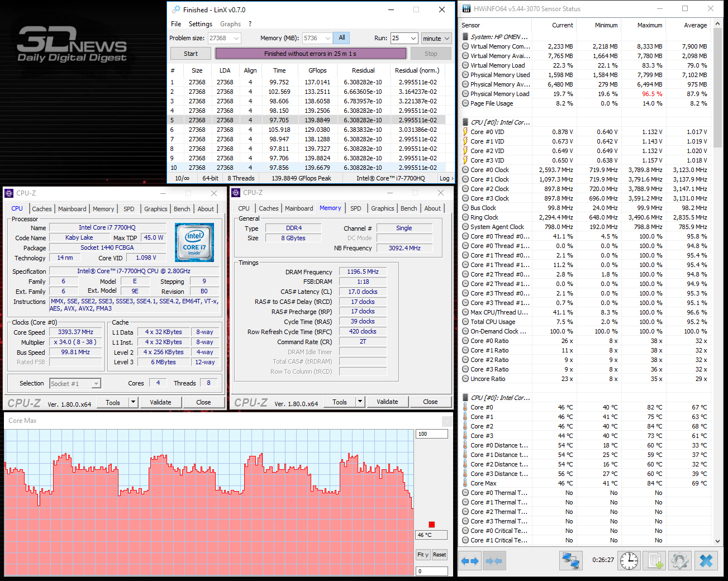
Task: Click the Core Max thermometer icon
Action: [x=465, y=483]
